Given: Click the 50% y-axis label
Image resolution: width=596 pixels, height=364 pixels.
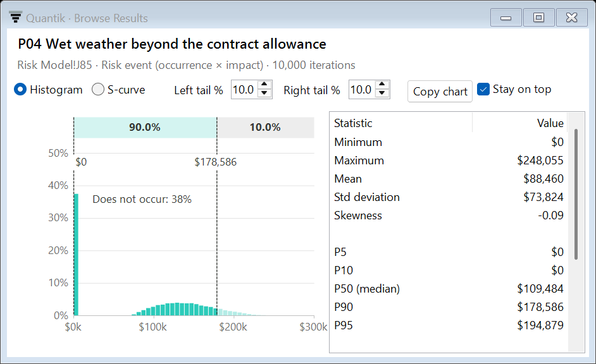Looking at the screenshot, I should (58, 154).
